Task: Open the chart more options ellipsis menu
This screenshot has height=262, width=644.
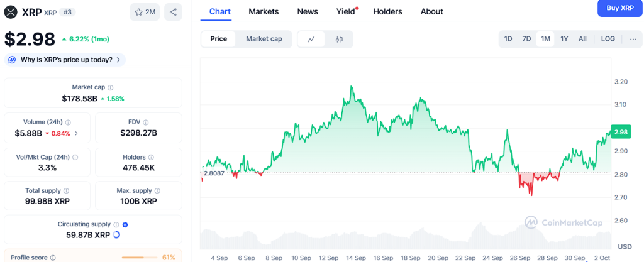Action: tap(633, 39)
